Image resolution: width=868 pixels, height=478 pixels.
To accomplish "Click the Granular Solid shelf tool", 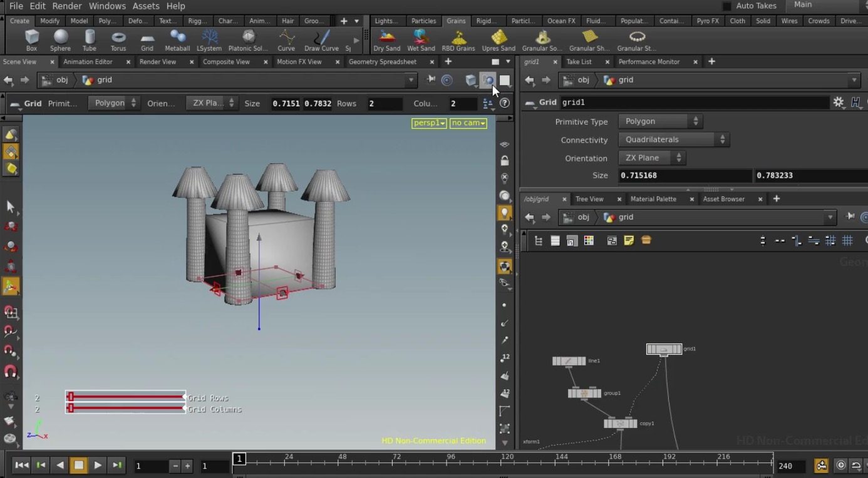I will click(x=542, y=40).
